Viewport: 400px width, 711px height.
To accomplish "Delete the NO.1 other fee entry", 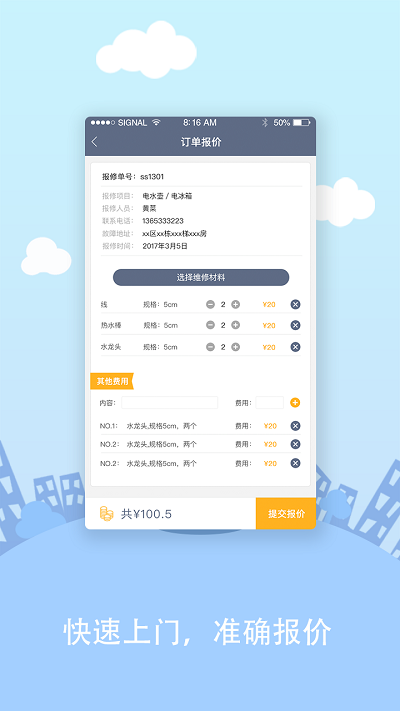I will pos(295,426).
